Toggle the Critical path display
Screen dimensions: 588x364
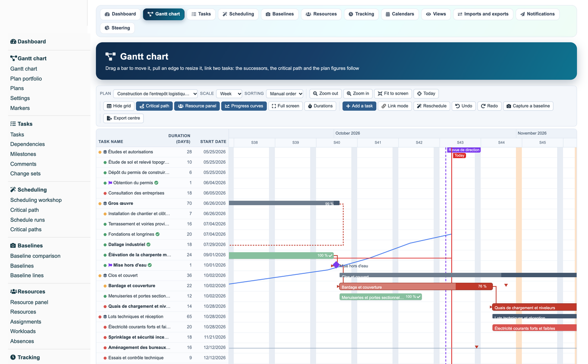(154, 106)
